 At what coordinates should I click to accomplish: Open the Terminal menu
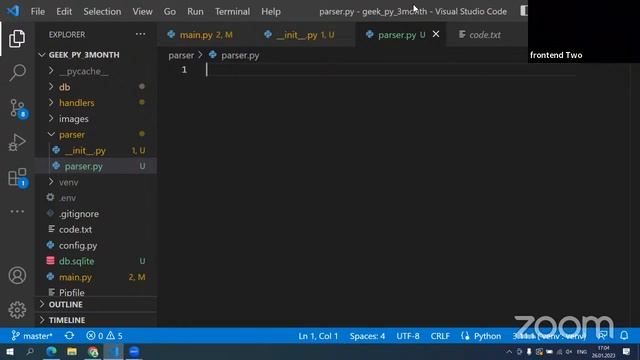pos(232,11)
